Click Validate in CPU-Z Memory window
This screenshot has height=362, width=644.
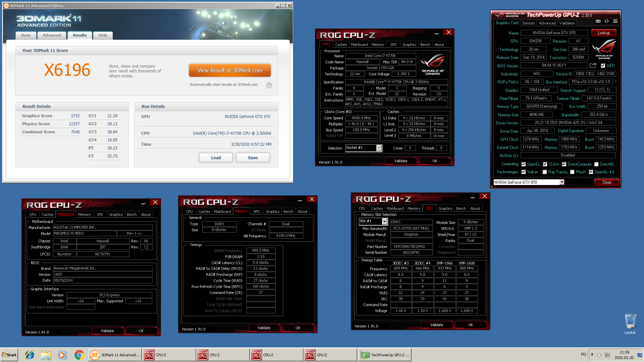pyautogui.click(x=264, y=328)
